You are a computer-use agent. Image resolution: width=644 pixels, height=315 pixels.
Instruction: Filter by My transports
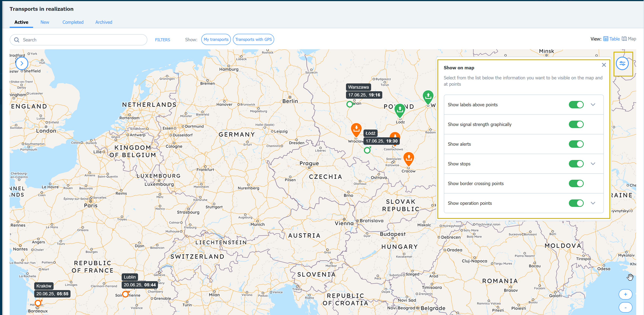tap(216, 39)
